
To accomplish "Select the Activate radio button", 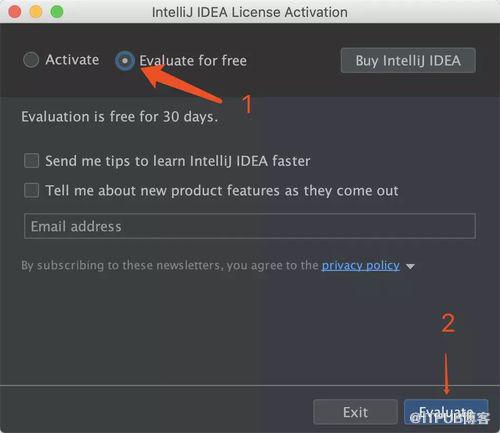I will pyautogui.click(x=31, y=60).
